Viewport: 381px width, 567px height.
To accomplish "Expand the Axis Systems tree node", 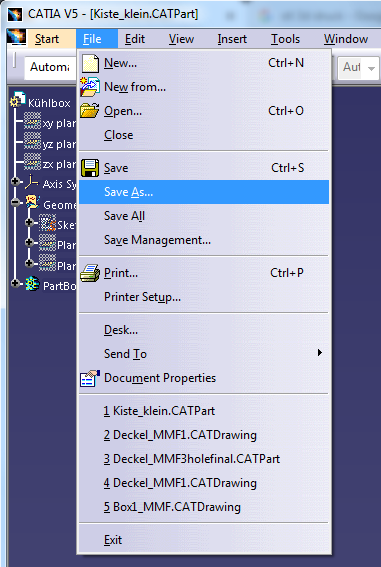I will click(15, 181).
